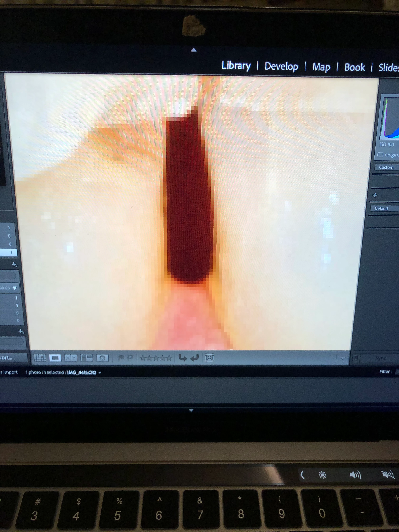Screen dimensions: 399x532
Task: Select Loupe view icon
Action: [55, 358]
